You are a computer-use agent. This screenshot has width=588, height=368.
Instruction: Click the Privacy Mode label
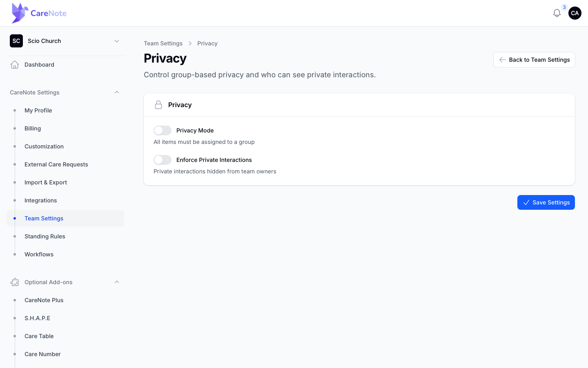(x=195, y=130)
